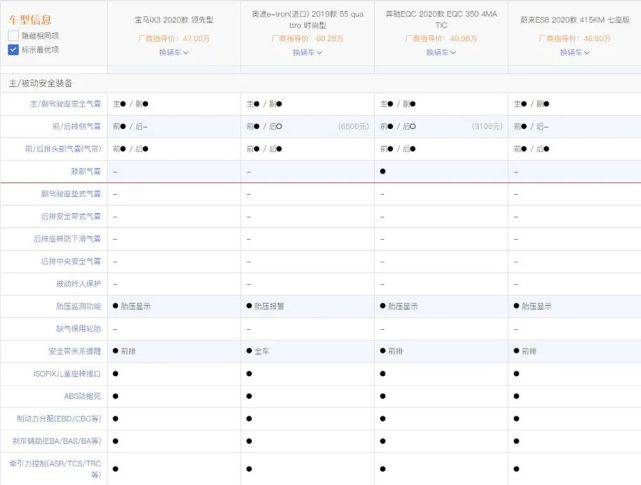Open 换辆车 dropdown under 蔚来ES8

pyautogui.click(x=575, y=52)
